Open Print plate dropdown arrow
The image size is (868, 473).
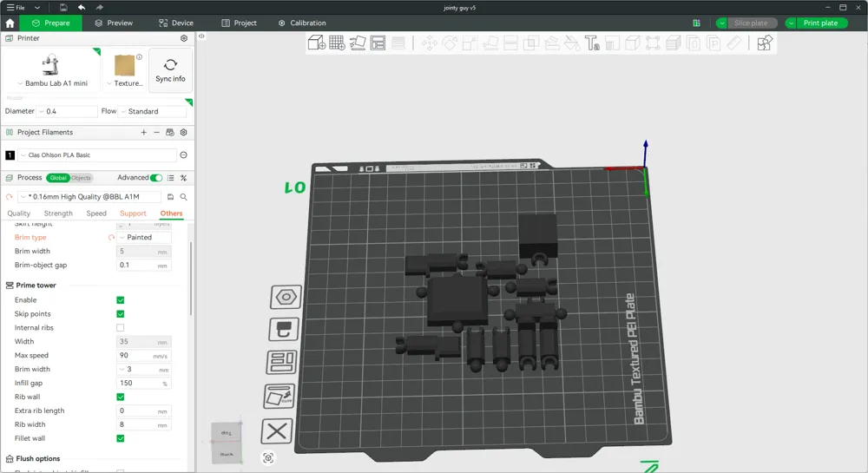tap(791, 23)
